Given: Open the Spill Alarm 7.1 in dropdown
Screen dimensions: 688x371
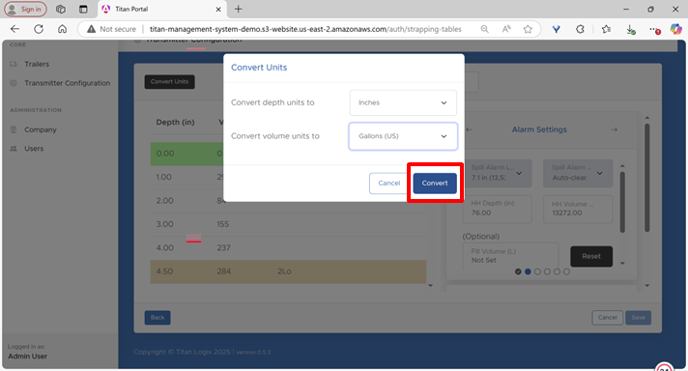Looking at the screenshot, I should [x=497, y=173].
